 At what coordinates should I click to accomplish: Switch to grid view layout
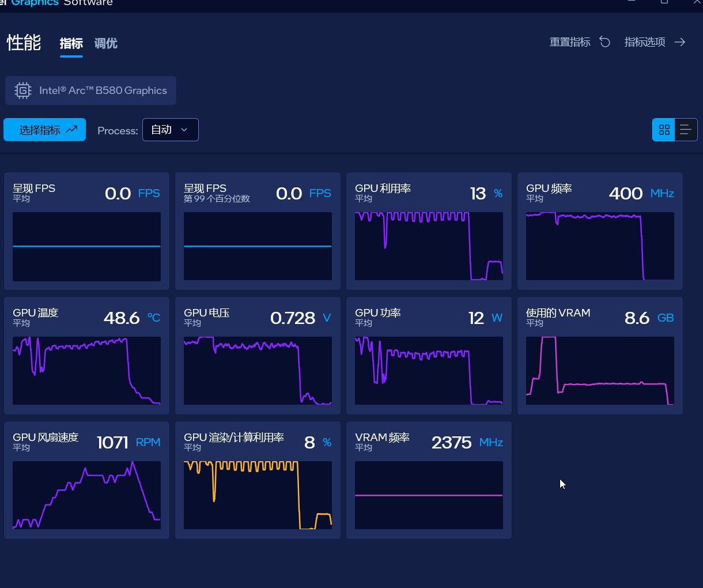point(664,130)
